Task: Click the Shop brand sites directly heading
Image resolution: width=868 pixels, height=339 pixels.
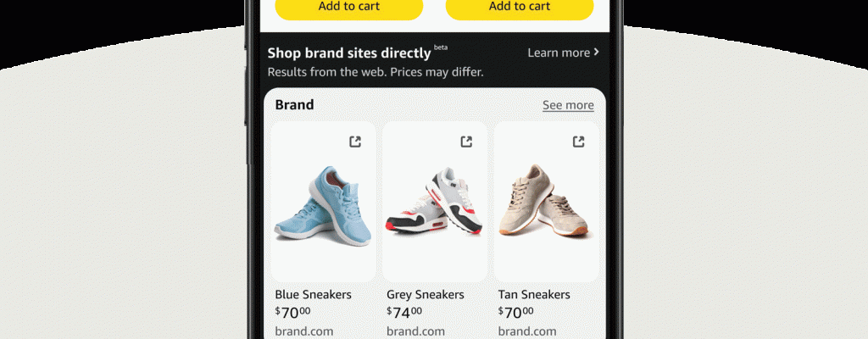Action: click(x=349, y=53)
